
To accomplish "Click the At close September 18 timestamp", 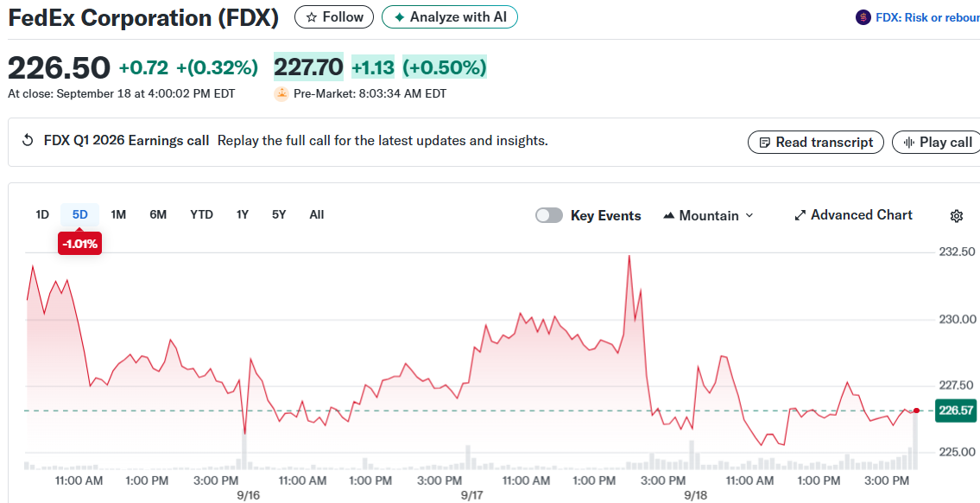I will [121, 94].
